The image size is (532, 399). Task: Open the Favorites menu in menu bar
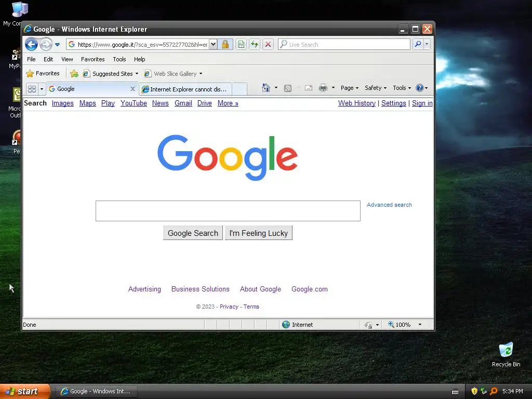point(92,59)
